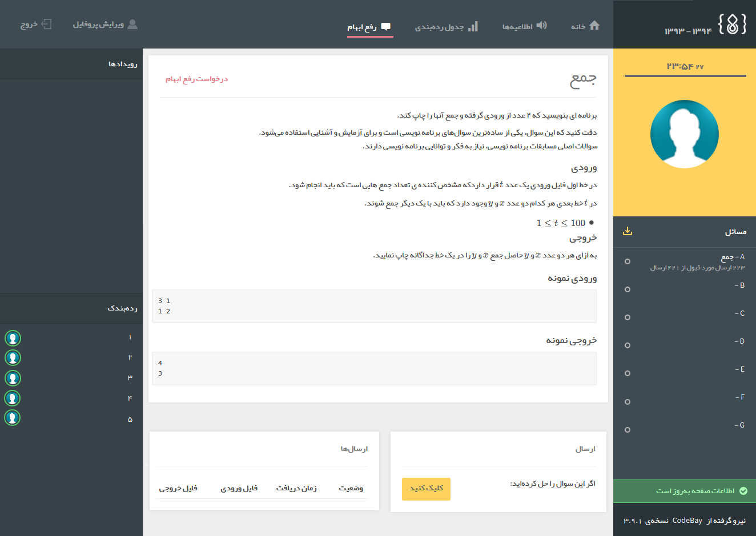This screenshot has height=536, width=756.
Task: Open announcements via the speaker icon
Action: [x=541, y=26]
